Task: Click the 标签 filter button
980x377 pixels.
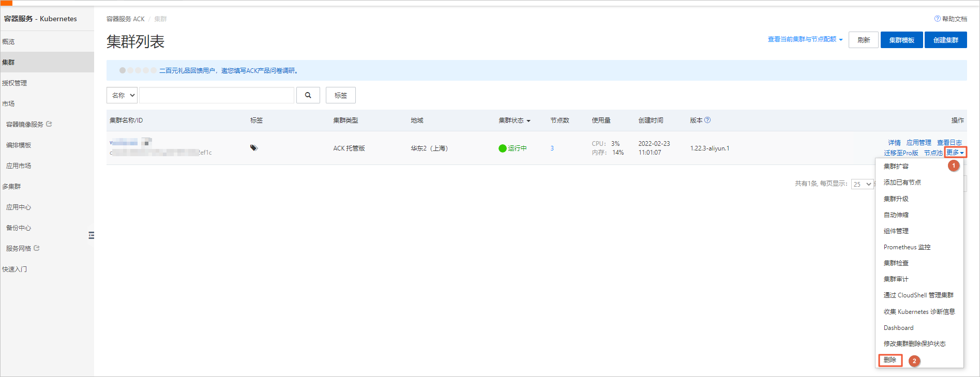Action: coord(341,95)
